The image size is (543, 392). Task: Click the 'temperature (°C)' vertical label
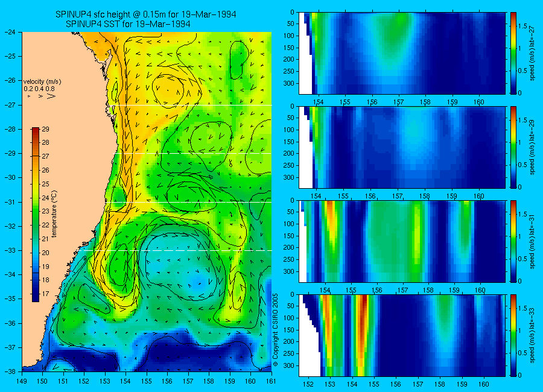click(54, 214)
